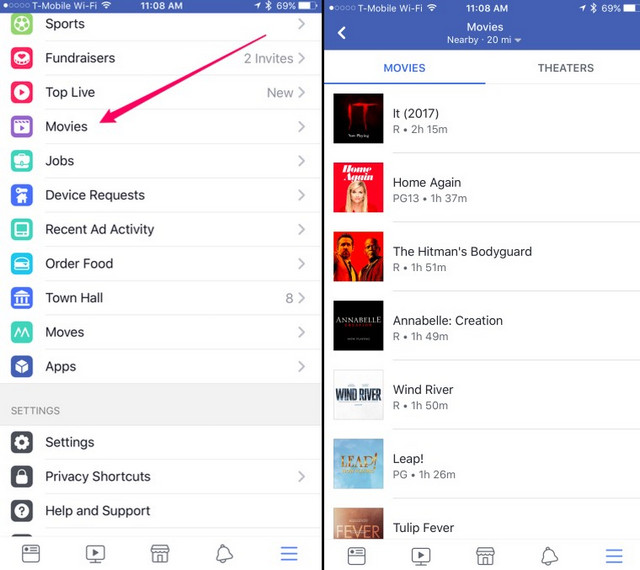
Task: Tap the Apps label text
Action: point(61,367)
